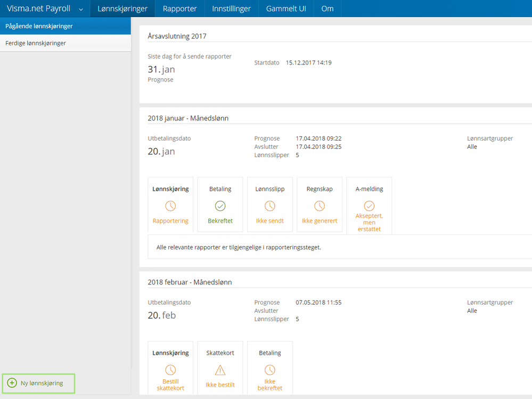Viewport: 532px width, 399px height.
Task: Click the orange checkmark icon under A-melding
Action: (369, 206)
